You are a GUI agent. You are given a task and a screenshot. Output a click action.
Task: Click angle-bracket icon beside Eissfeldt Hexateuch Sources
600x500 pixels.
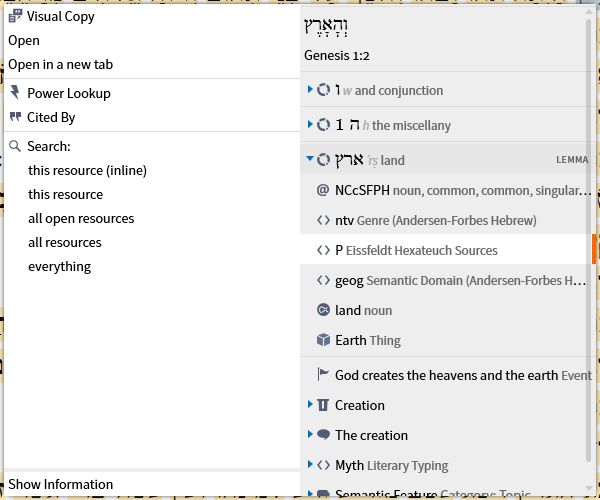pos(323,250)
